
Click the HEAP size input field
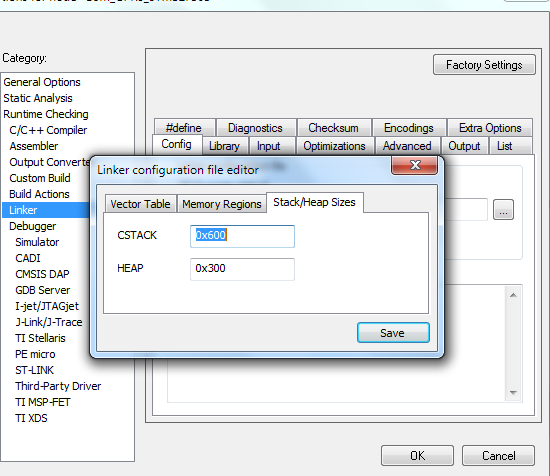(x=242, y=269)
